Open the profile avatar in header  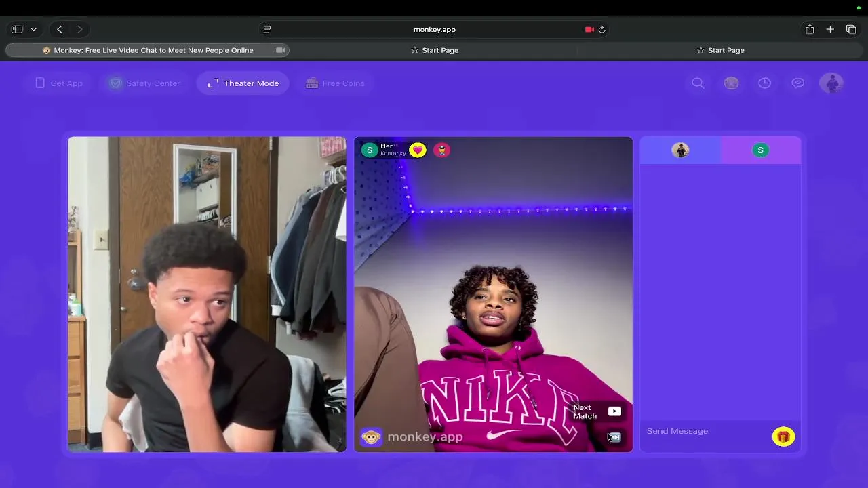point(831,83)
